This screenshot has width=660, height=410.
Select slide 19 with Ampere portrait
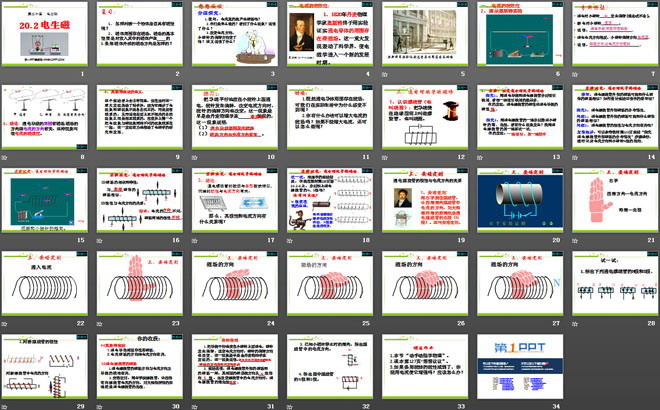click(x=425, y=200)
